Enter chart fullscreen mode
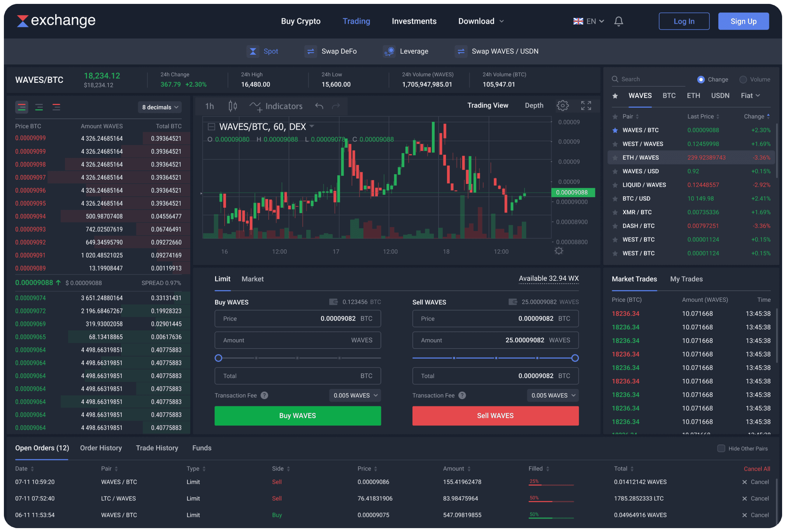The height and width of the screenshot is (532, 786). point(586,105)
